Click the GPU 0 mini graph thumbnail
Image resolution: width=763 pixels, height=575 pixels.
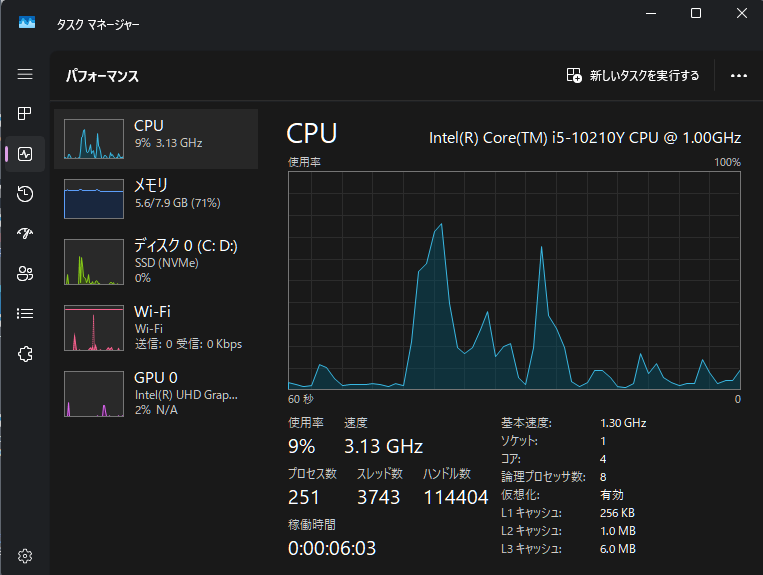tap(94, 394)
